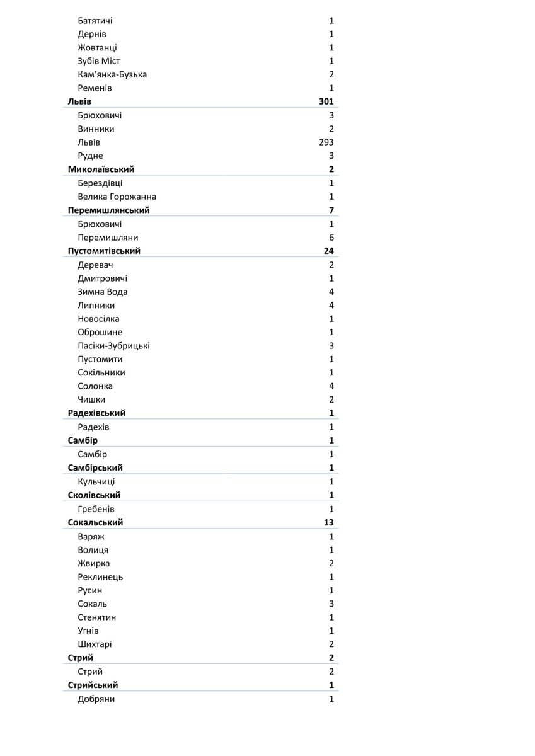Click the total 24 for Пустомитівський
Screen dimensions: 535x756
(x=328, y=251)
